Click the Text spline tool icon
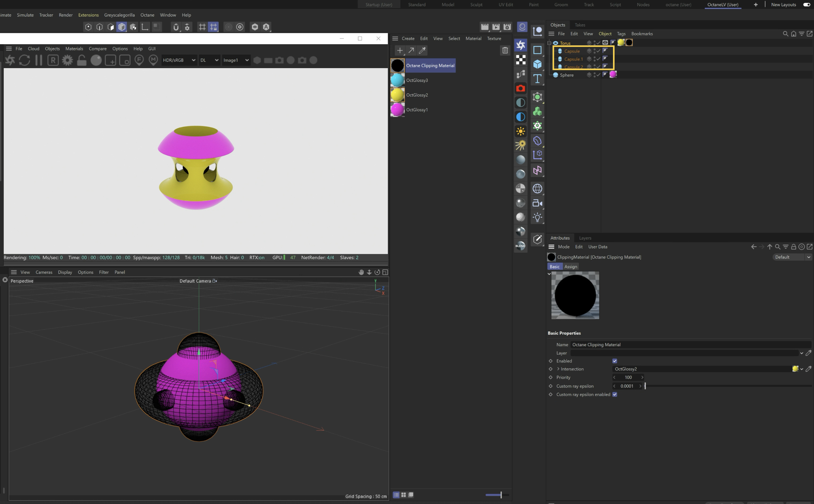 pos(537,79)
